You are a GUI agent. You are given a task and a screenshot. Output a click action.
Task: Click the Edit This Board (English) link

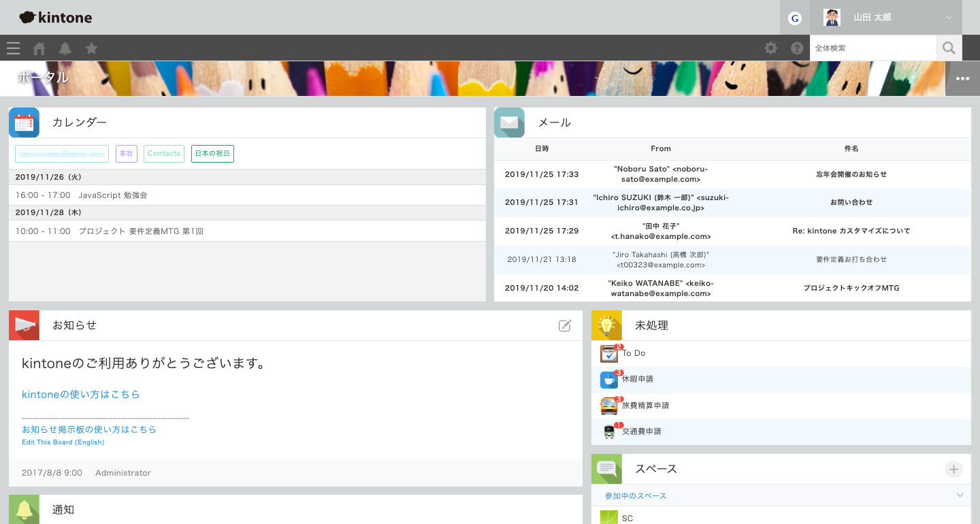pos(63,442)
